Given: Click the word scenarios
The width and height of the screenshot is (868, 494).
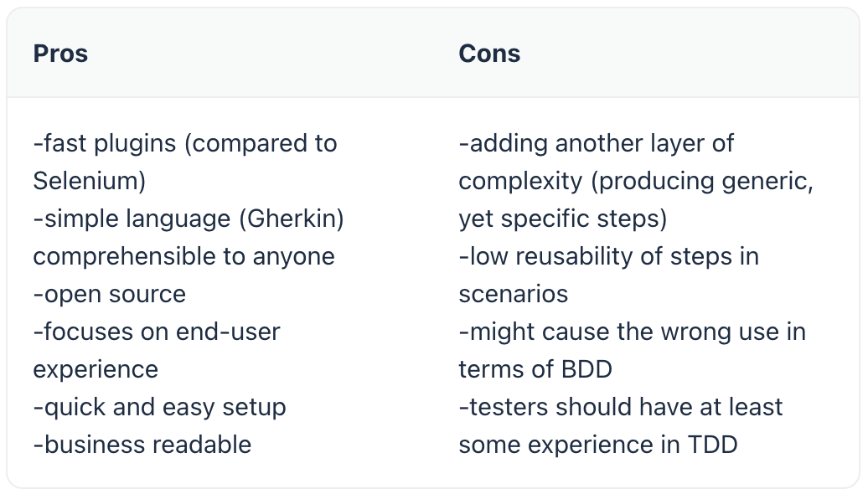Looking at the screenshot, I should click(513, 294).
